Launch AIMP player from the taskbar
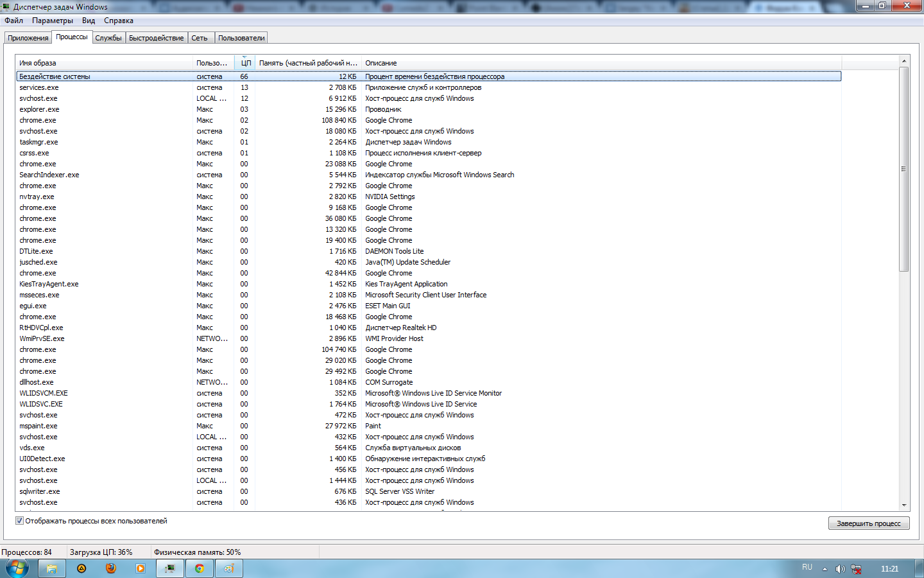 point(81,568)
